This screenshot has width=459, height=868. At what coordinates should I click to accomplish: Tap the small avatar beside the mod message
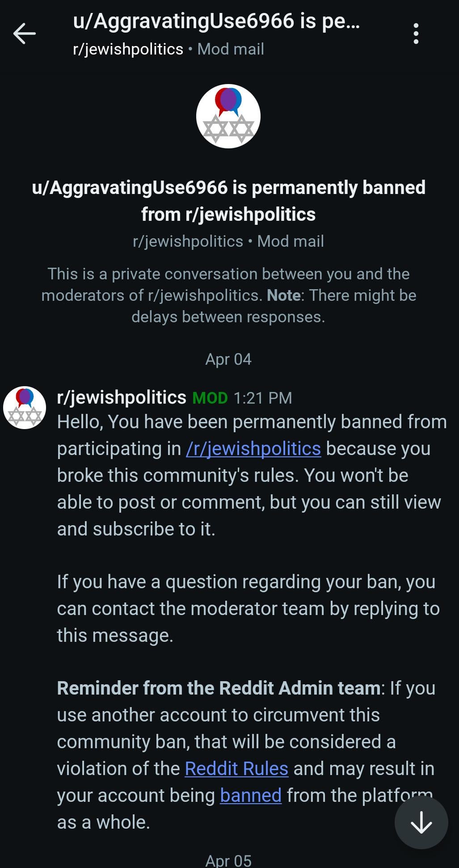coord(25,408)
